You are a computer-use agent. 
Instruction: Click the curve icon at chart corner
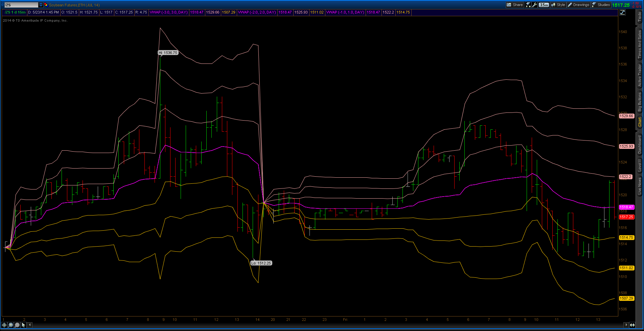(x=622, y=12)
